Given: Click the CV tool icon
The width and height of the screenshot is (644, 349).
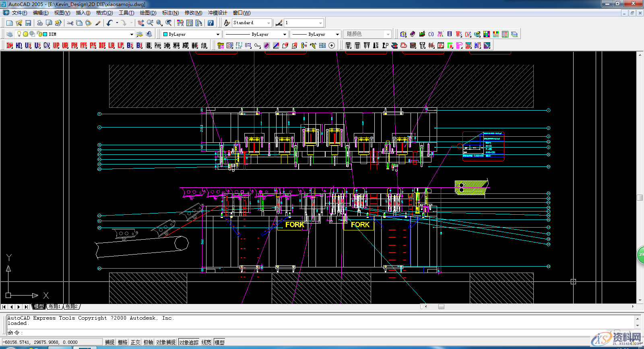Looking at the screenshot, I should point(47,45).
